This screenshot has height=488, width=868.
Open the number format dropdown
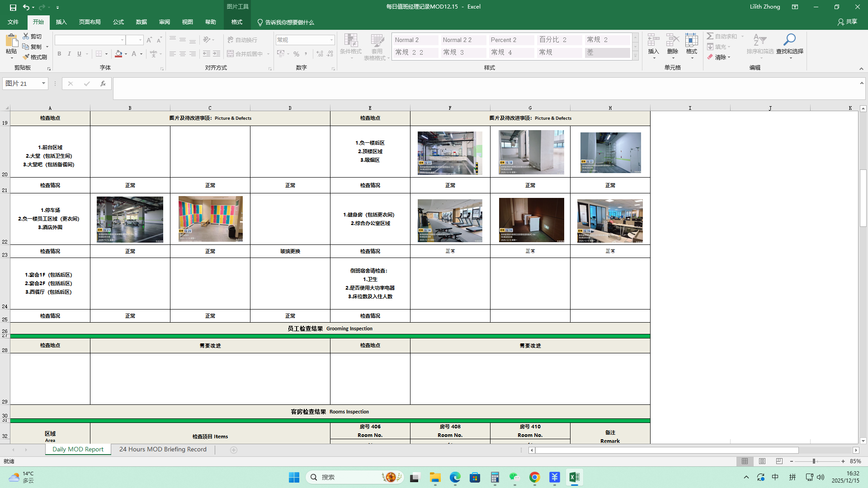331,40
